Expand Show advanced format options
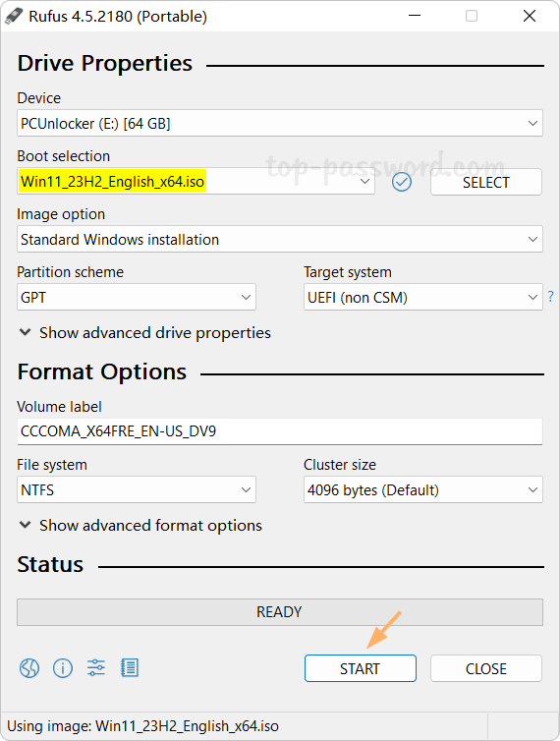The width and height of the screenshot is (560, 741). point(140,525)
